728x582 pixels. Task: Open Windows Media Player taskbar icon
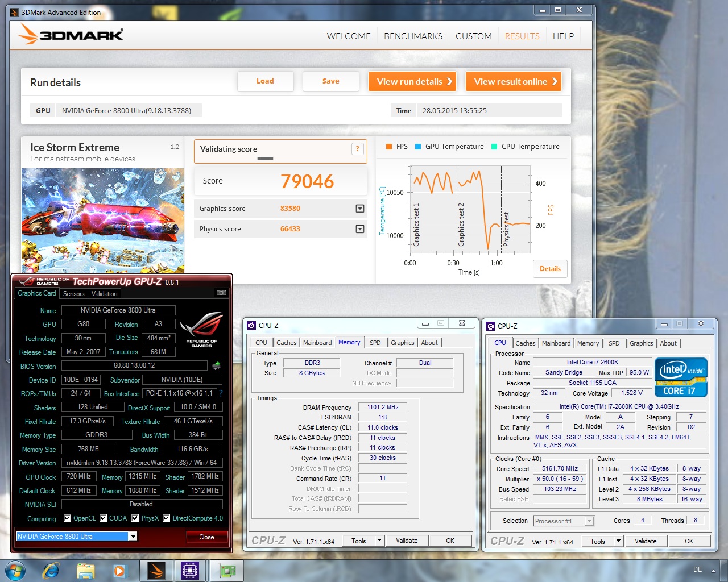[120, 571]
